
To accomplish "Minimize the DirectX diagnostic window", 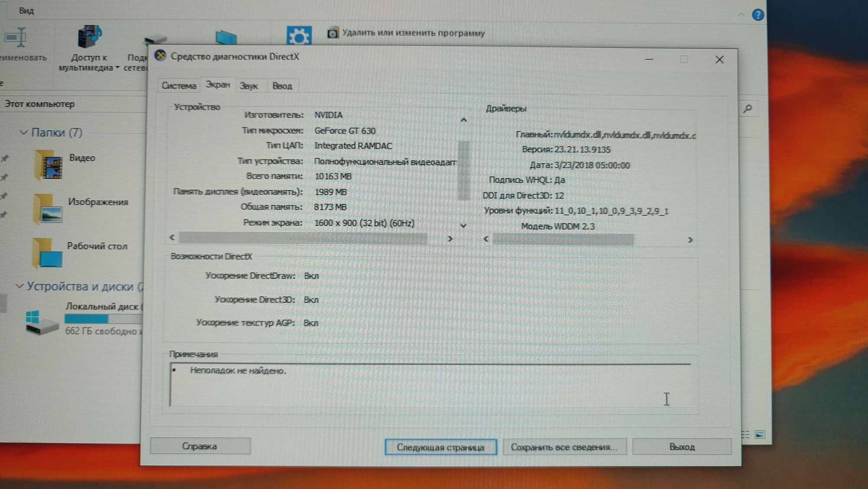I will pyautogui.click(x=649, y=59).
